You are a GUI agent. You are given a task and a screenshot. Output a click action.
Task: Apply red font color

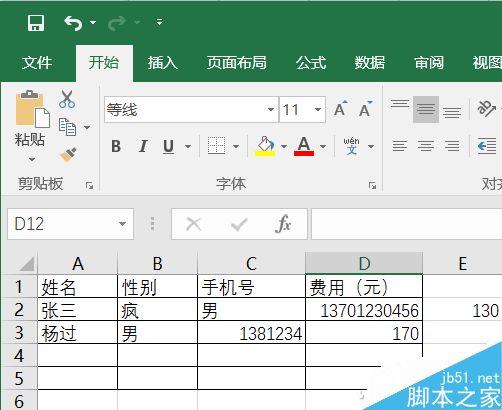pyautogui.click(x=304, y=146)
